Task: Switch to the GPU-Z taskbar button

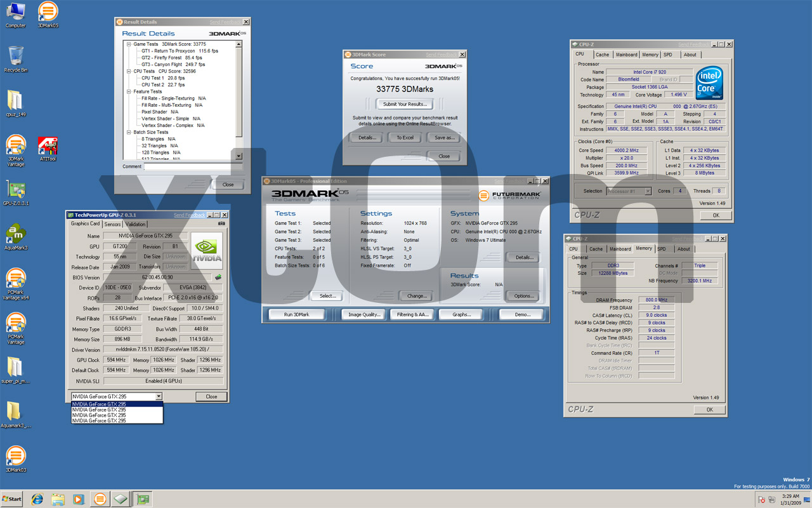Action: [143, 499]
